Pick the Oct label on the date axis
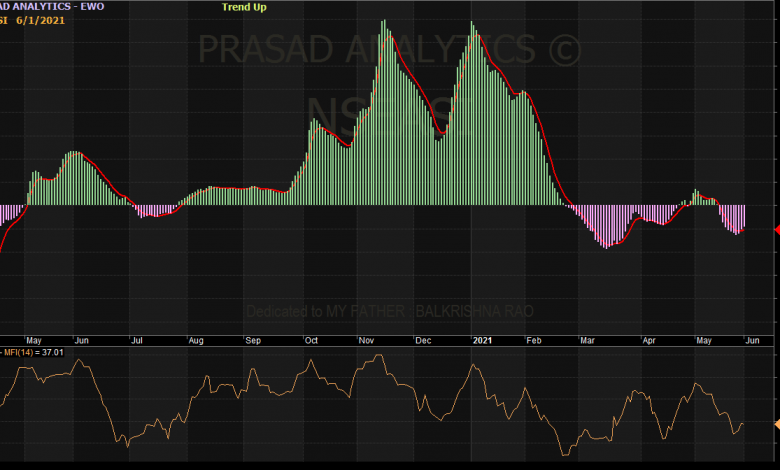Screen dimensions: 780x470 pyautogui.click(x=311, y=341)
